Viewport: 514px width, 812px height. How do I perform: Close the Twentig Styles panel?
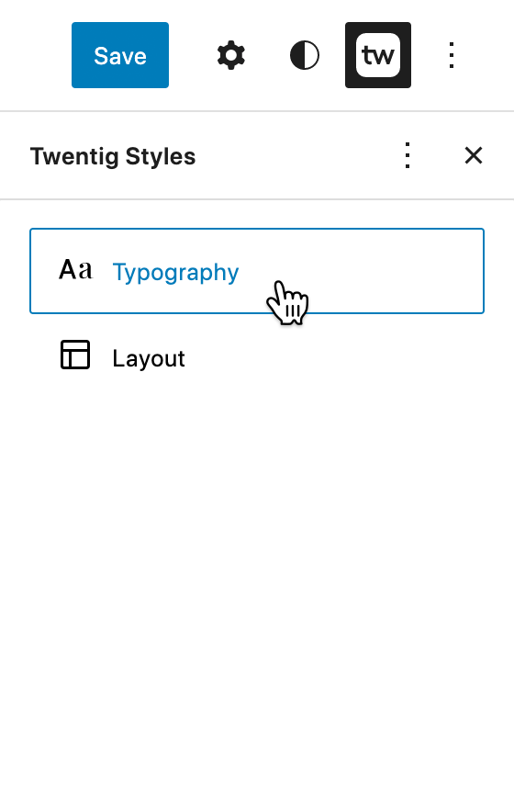[x=474, y=155]
